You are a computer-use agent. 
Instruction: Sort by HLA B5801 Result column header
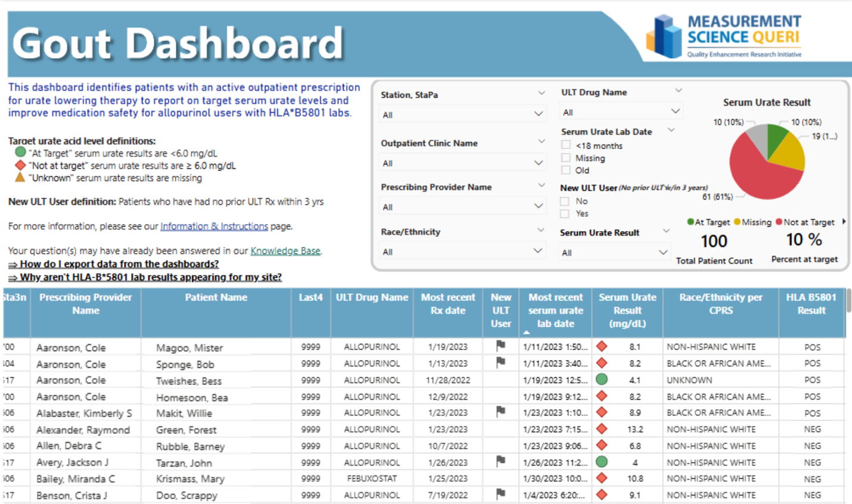click(x=811, y=304)
